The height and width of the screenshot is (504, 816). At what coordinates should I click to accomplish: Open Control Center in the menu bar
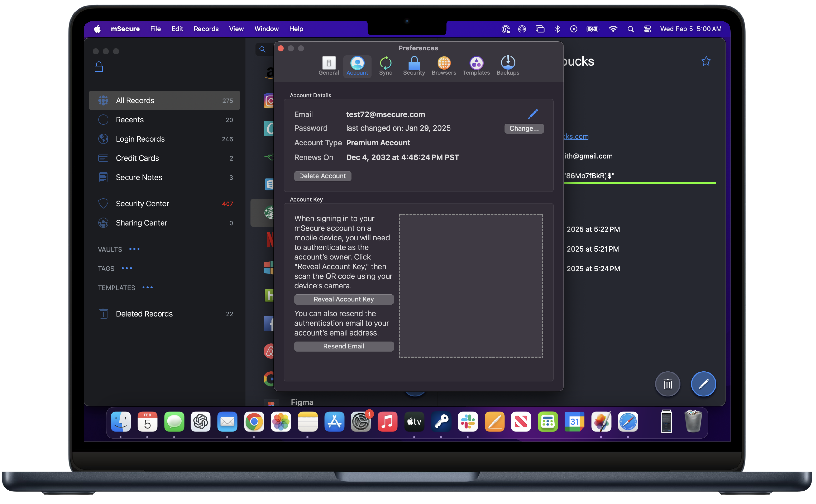coord(647,29)
